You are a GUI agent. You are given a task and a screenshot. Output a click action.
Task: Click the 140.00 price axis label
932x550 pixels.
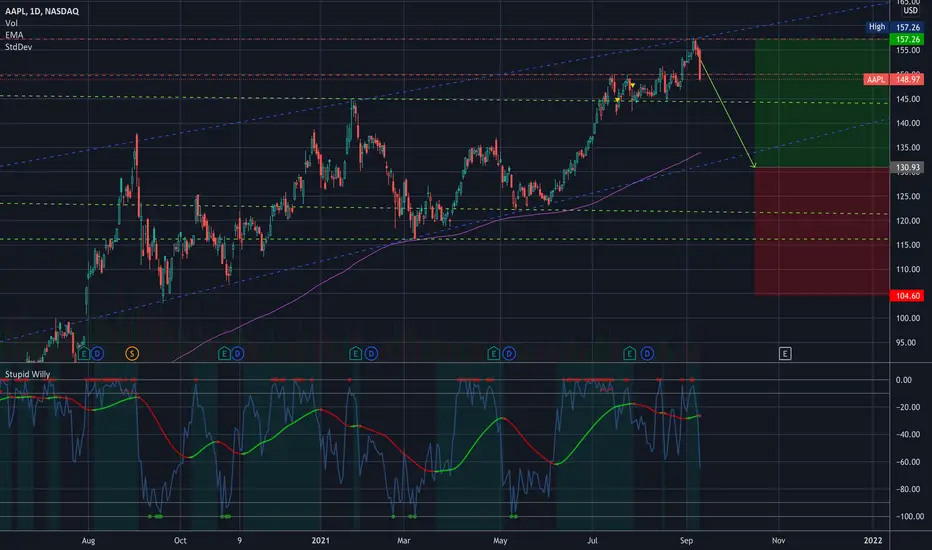click(x=908, y=123)
